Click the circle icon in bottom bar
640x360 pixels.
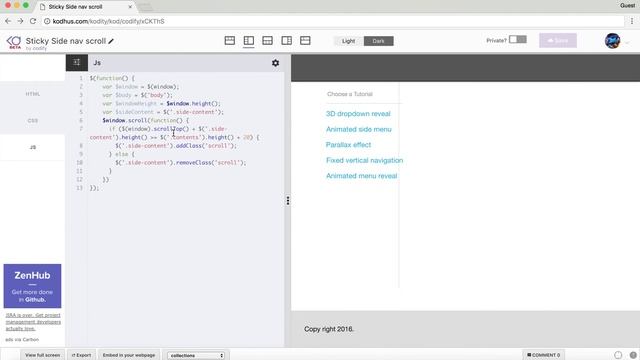(618, 355)
